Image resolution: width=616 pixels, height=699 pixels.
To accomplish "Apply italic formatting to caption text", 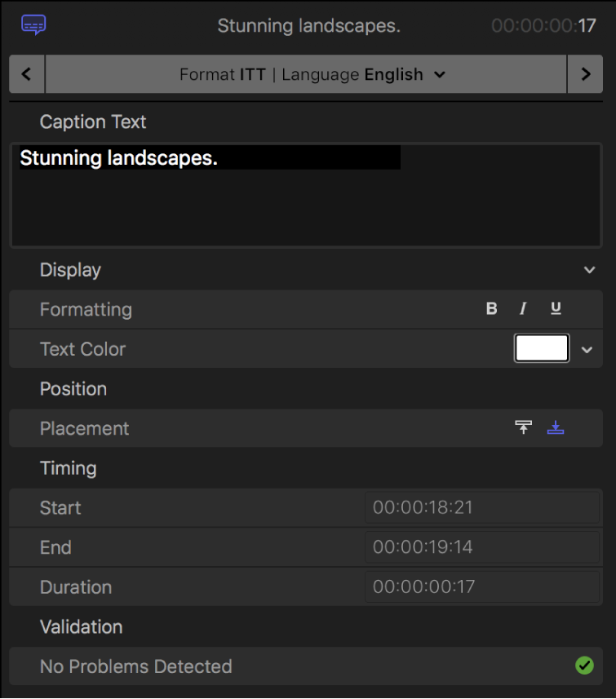I will pyautogui.click(x=522, y=308).
